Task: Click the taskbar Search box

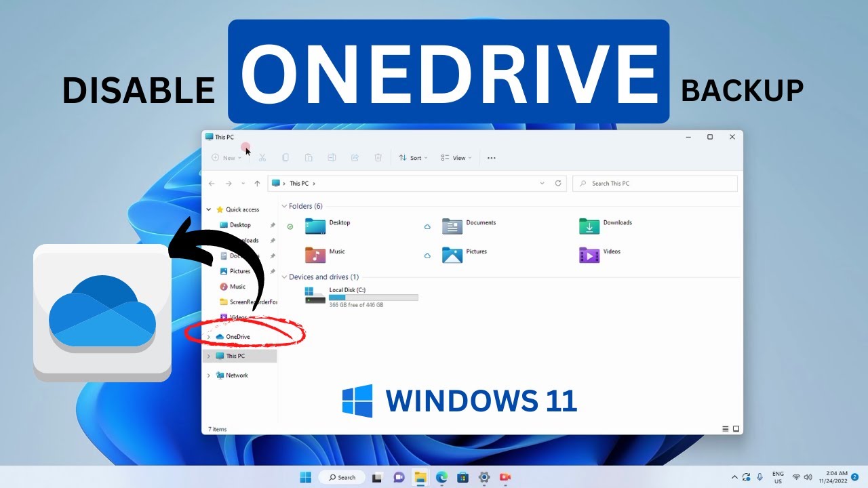Action: coord(342,477)
